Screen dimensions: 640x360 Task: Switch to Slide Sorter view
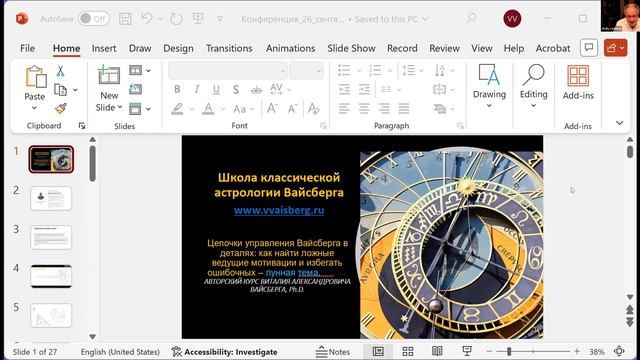tap(408, 351)
